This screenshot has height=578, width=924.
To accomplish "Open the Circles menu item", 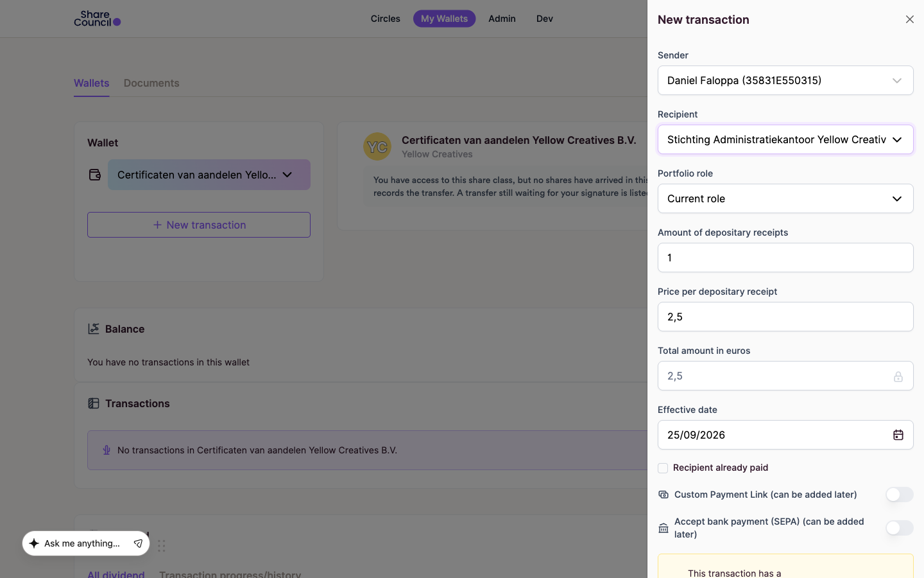I will click(386, 19).
